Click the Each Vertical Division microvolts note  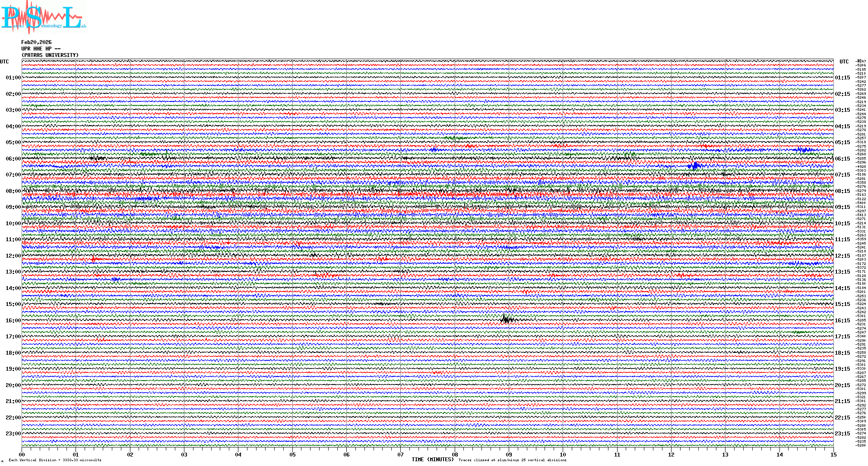[x=55, y=460]
